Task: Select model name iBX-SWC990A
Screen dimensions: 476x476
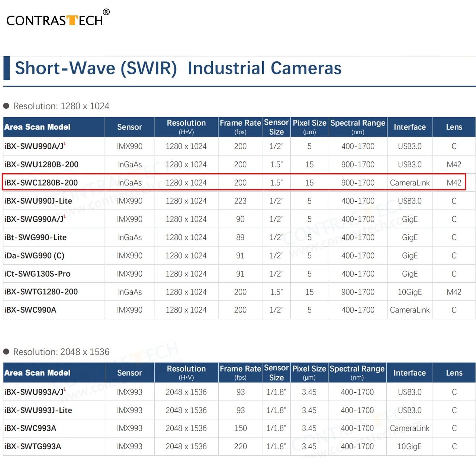Action: point(30,310)
